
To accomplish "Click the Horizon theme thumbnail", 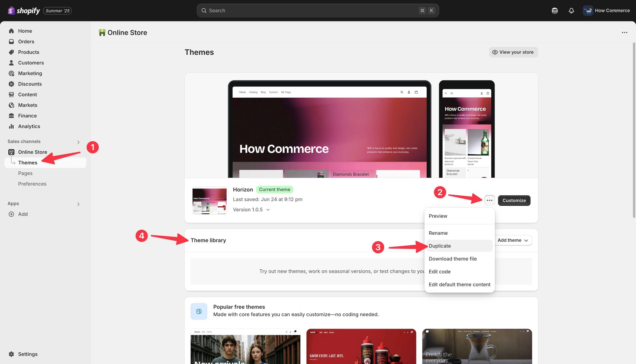I will tap(209, 200).
